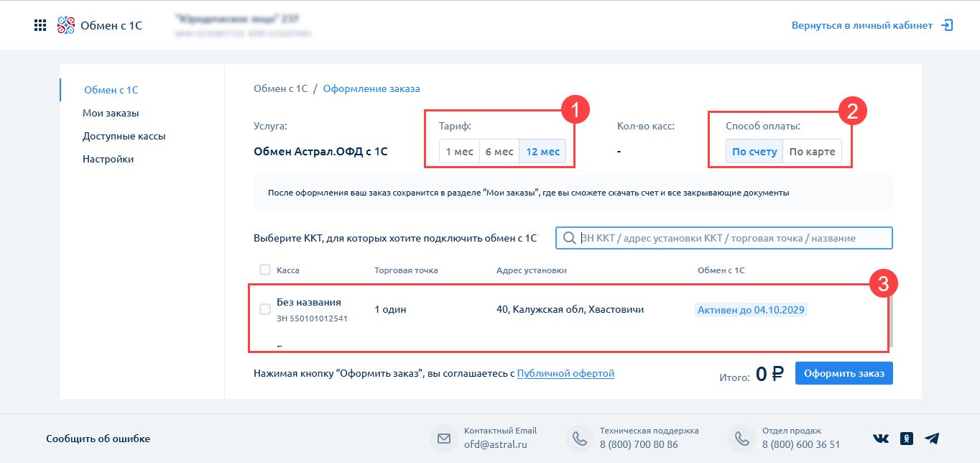Open the Odnoklassniki social icon
This screenshot has height=463, width=980.
coord(906,439)
